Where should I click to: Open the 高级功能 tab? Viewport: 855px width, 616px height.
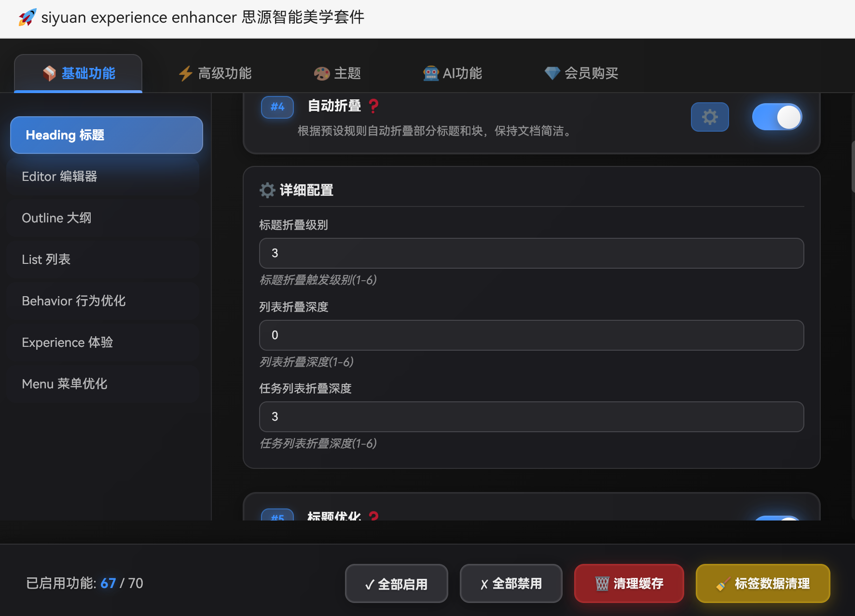point(215,73)
